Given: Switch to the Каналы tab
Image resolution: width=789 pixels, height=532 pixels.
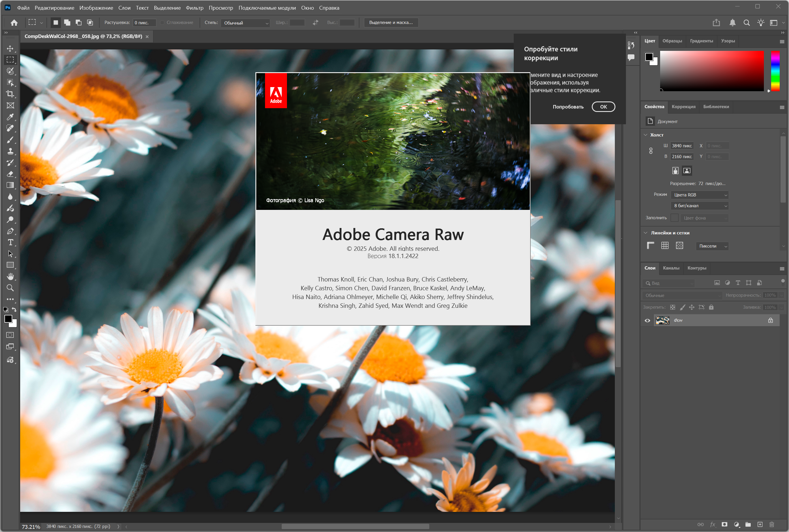Looking at the screenshot, I should click(671, 268).
